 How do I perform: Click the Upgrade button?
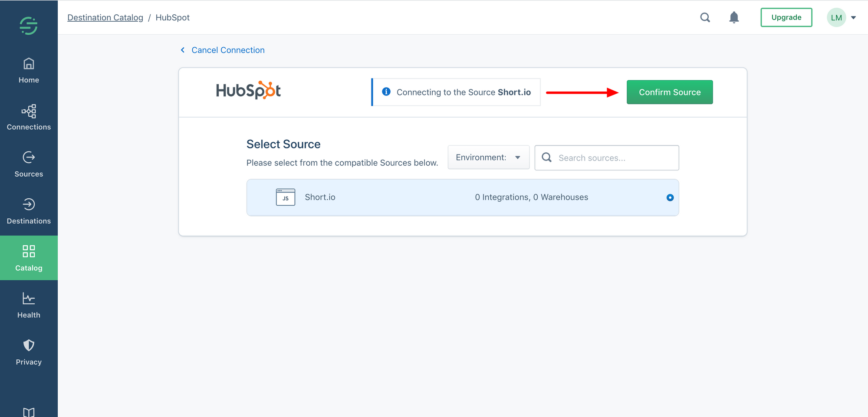786,17
